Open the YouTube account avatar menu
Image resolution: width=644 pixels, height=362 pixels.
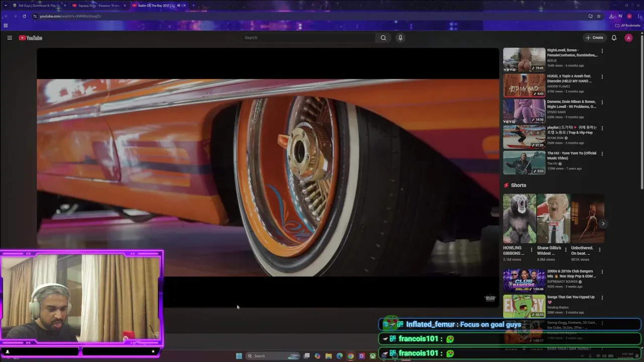[x=628, y=38]
